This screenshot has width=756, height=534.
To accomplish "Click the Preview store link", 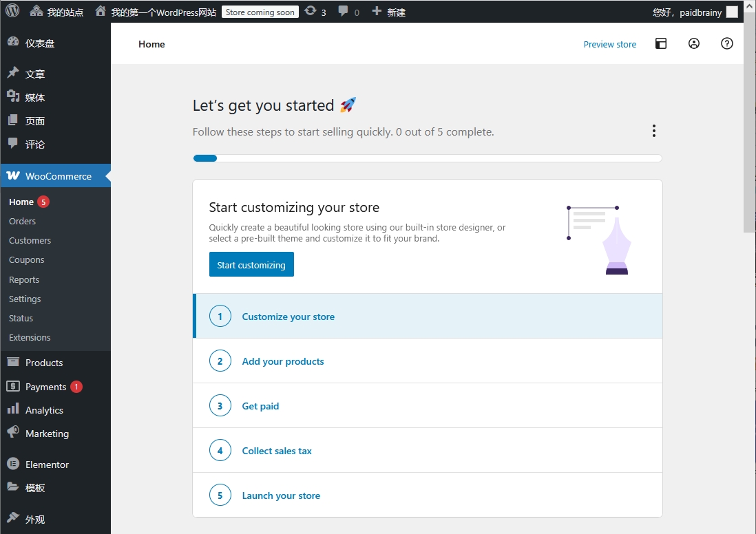I will pos(609,44).
